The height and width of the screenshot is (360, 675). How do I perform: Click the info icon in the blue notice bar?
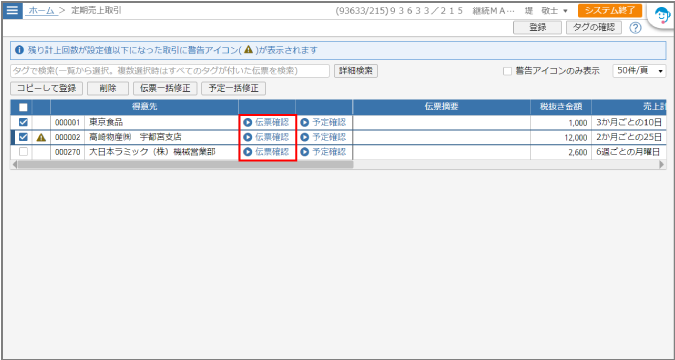(x=19, y=50)
